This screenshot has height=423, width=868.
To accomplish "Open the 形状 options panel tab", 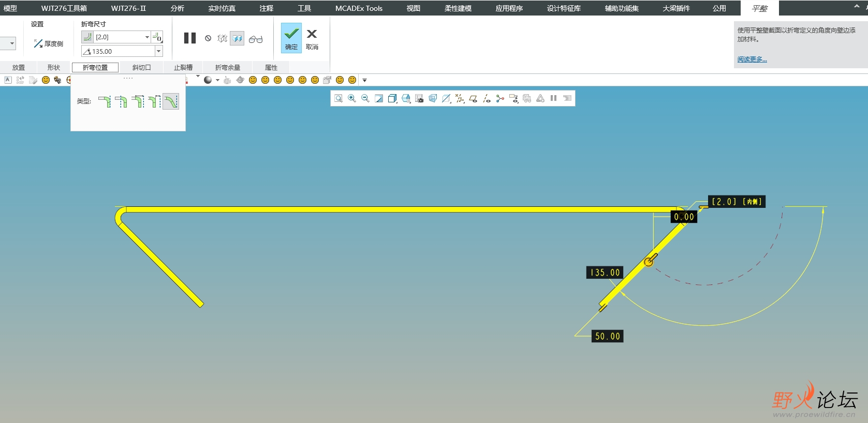I will tap(54, 67).
